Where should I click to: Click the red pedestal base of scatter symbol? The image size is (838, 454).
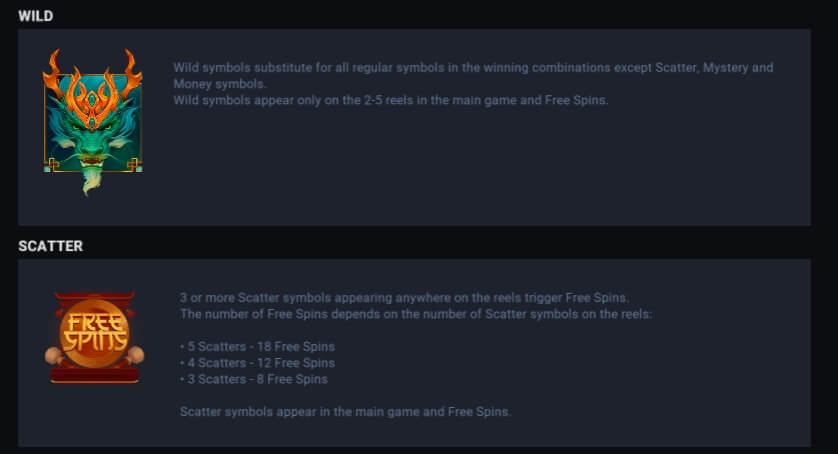click(95, 375)
